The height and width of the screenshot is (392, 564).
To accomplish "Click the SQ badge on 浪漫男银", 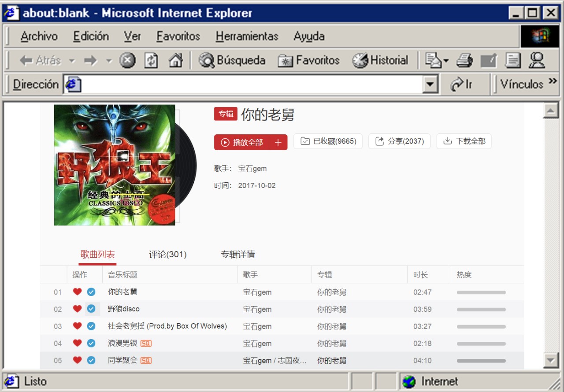I will click(146, 344).
